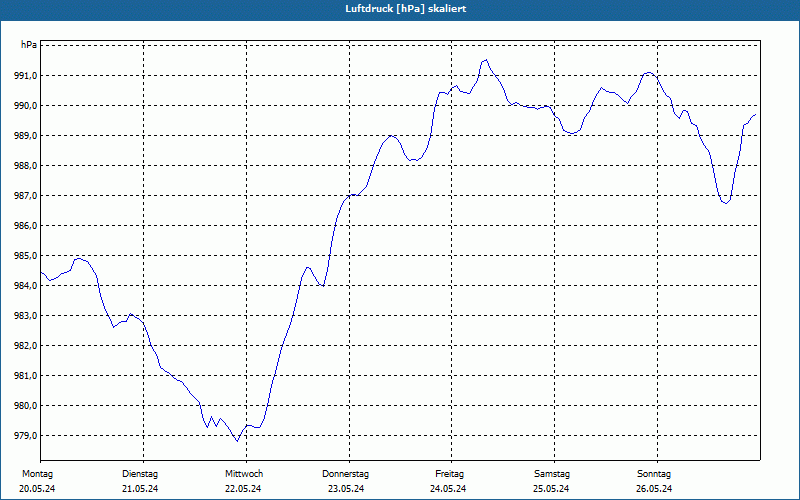Click the 990,0 y-axis value
Viewport: 800px width, 500px height.
point(24,106)
